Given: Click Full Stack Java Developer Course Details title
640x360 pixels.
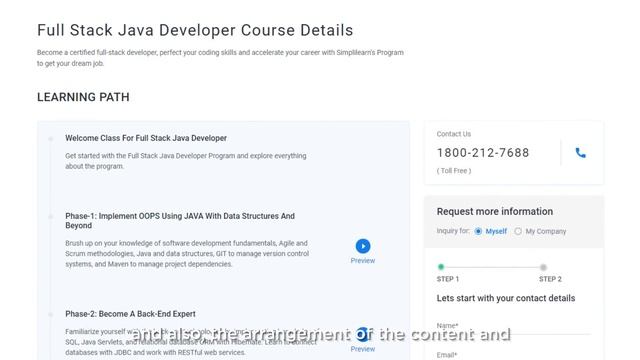Looking at the screenshot, I should tap(195, 30).
